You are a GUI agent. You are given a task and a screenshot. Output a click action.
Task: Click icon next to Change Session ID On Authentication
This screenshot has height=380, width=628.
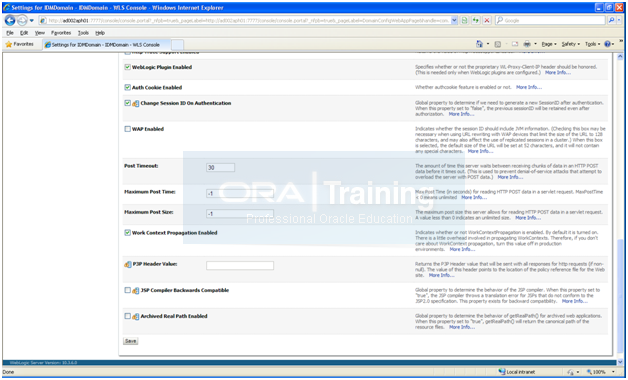(x=135, y=103)
